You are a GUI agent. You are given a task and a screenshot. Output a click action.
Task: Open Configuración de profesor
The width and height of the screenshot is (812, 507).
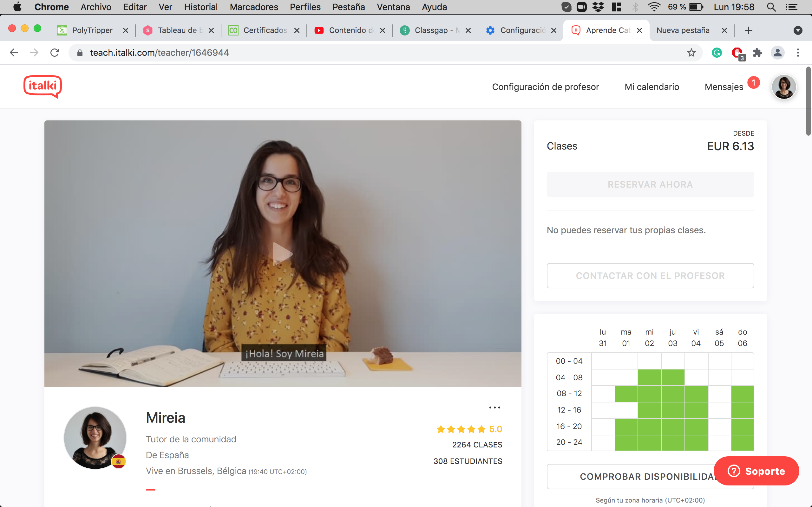545,87
